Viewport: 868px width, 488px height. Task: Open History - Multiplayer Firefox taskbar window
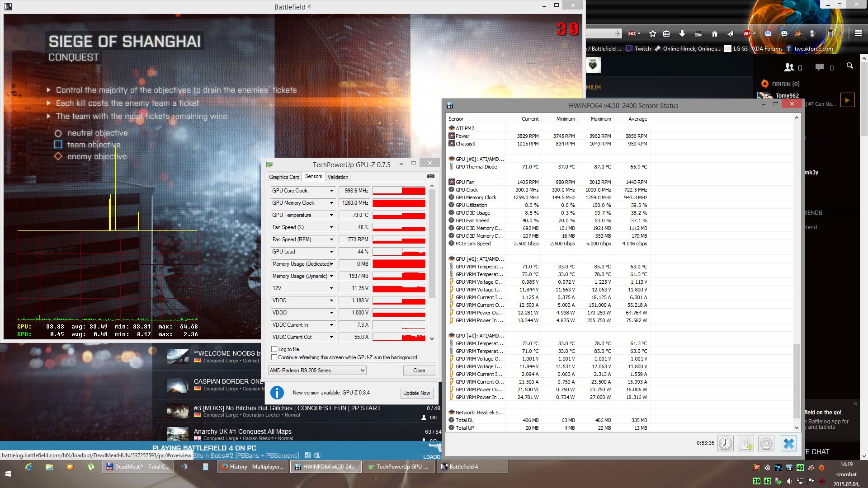coord(252,467)
